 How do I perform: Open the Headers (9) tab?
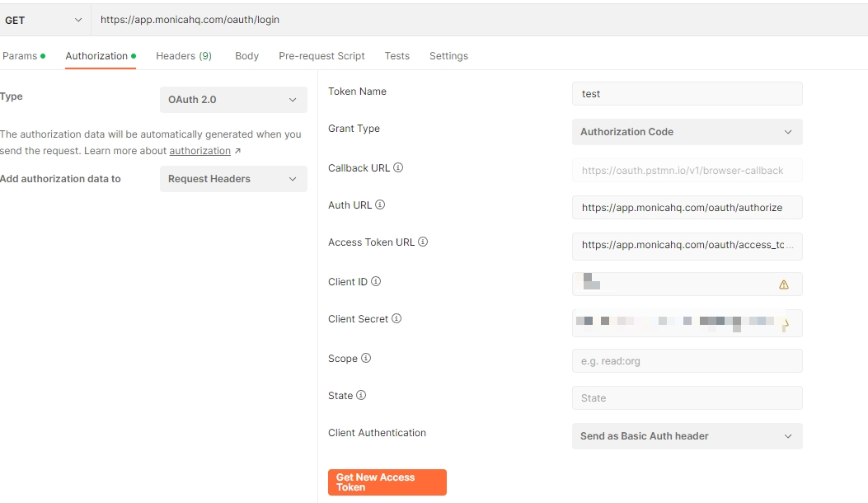tap(184, 56)
